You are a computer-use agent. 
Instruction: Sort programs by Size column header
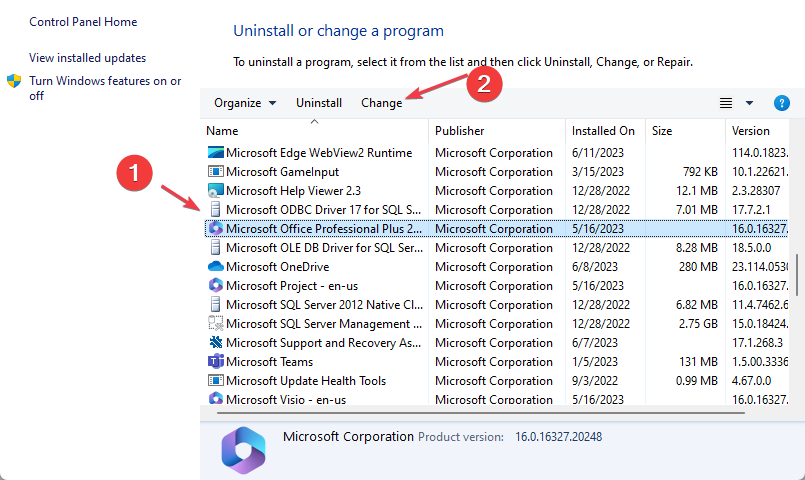662,131
